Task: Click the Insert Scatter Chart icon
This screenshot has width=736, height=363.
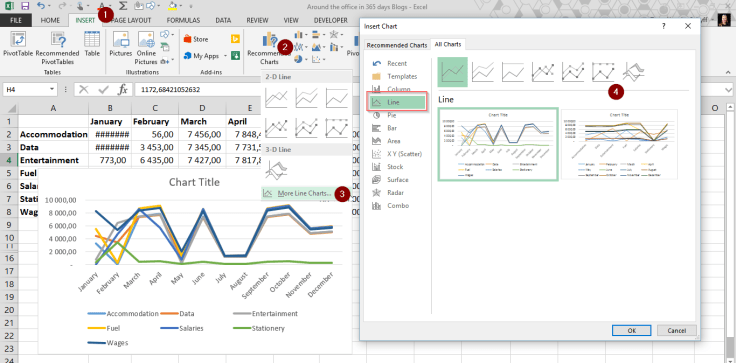Action: [316, 59]
